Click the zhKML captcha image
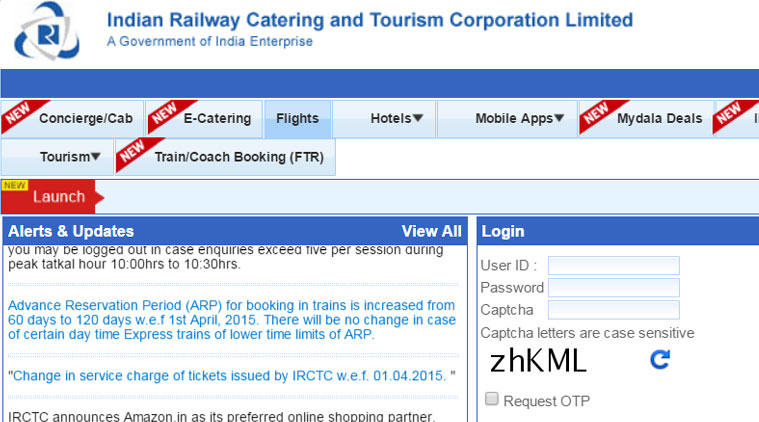Viewport: 759px width, 422px height. point(538,360)
